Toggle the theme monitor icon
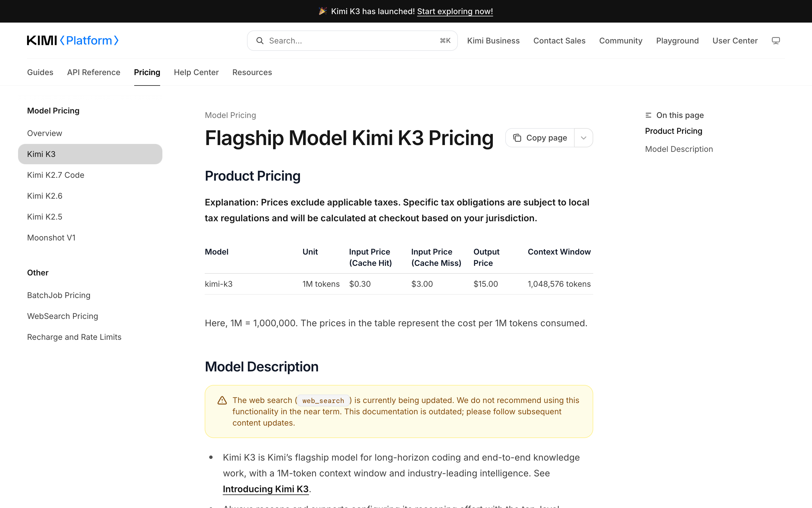The height and width of the screenshot is (508, 812). point(775,41)
